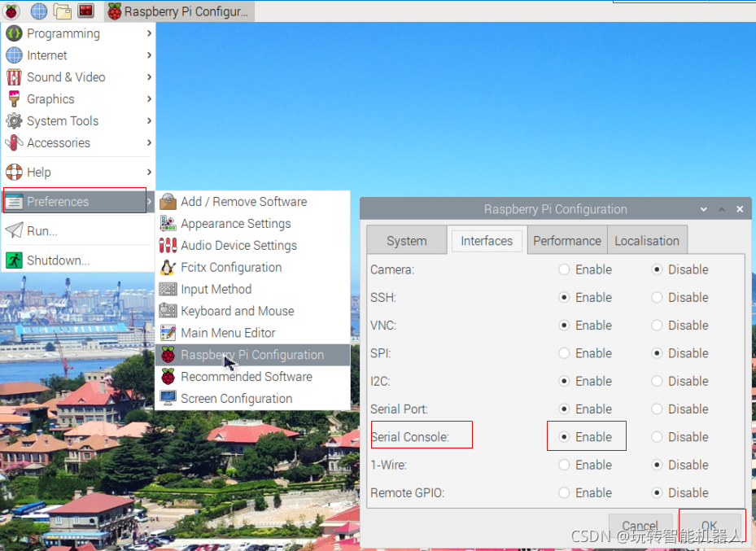Switch to the Performance tab
The height and width of the screenshot is (551, 756).
click(567, 241)
